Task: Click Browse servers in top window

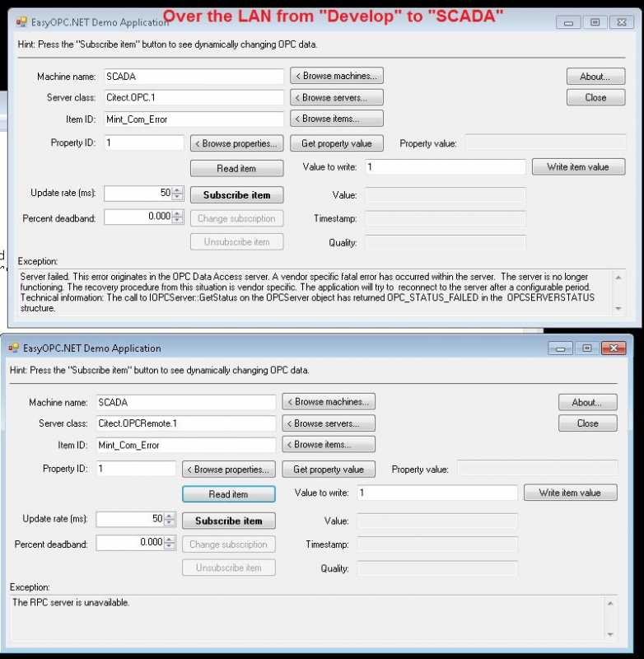Action: pyautogui.click(x=337, y=97)
